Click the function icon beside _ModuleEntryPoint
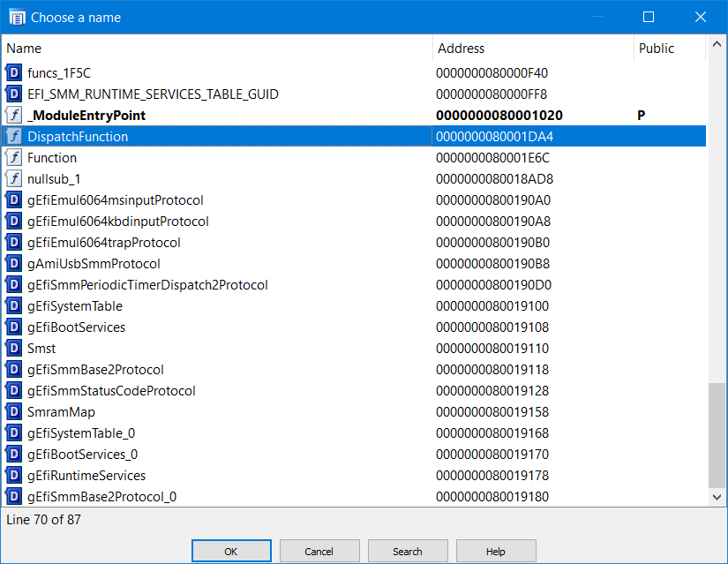Screen dimensions: 728x564 (14, 116)
